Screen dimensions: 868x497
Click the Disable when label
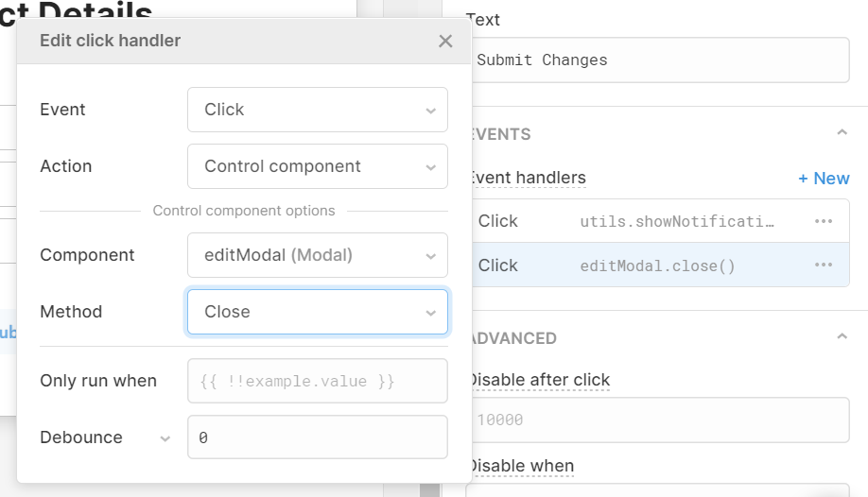click(522, 466)
